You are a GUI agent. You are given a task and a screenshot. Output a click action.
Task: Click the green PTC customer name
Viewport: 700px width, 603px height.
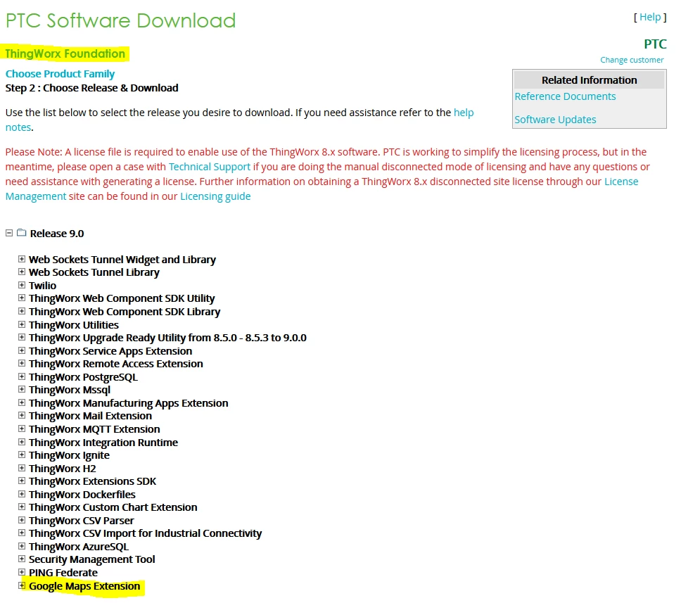(x=655, y=44)
